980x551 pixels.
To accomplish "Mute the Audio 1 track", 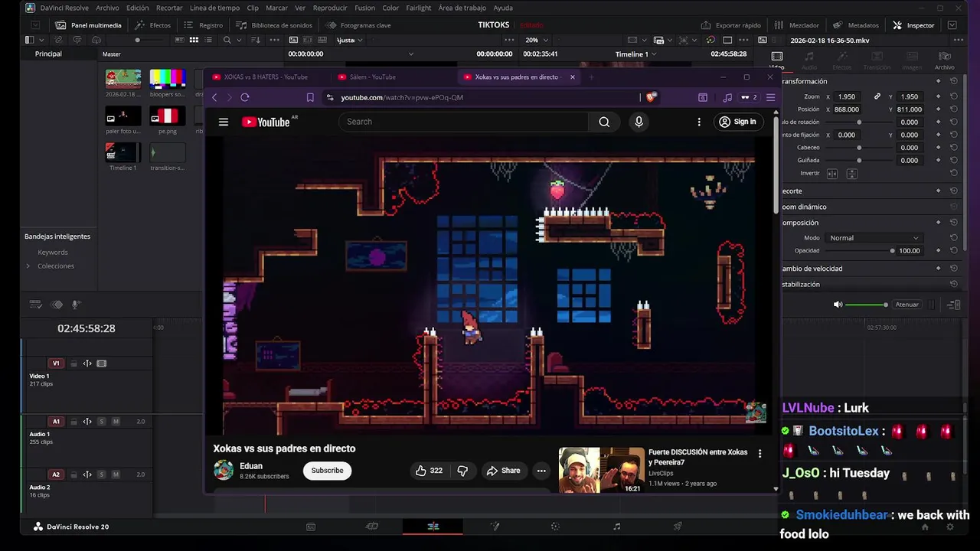I will [116, 422].
